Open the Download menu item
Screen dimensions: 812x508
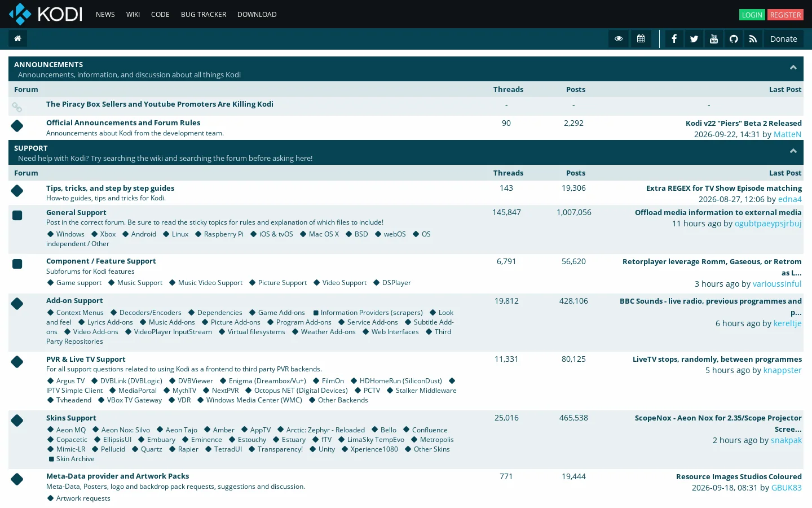click(257, 15)
